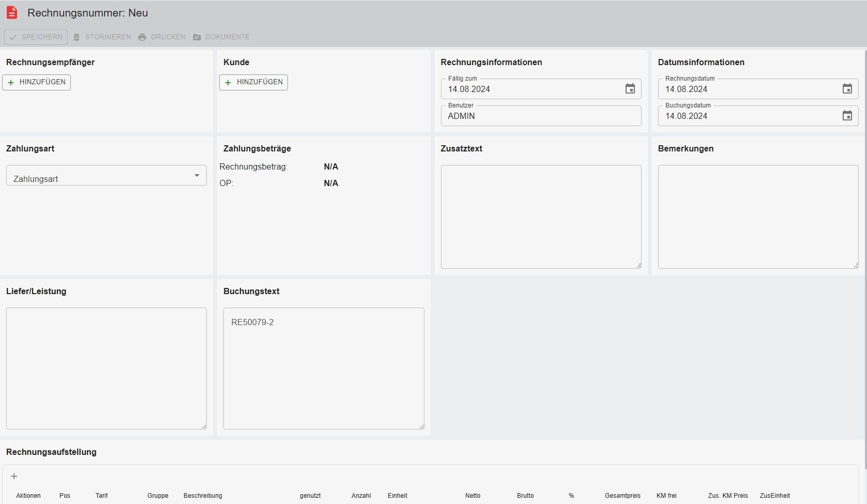Viewport: 867px width, 504px height.
Task: Add a Kunde with Hinzufügen button
Action: pyautogui.click(x=254, y=82)
